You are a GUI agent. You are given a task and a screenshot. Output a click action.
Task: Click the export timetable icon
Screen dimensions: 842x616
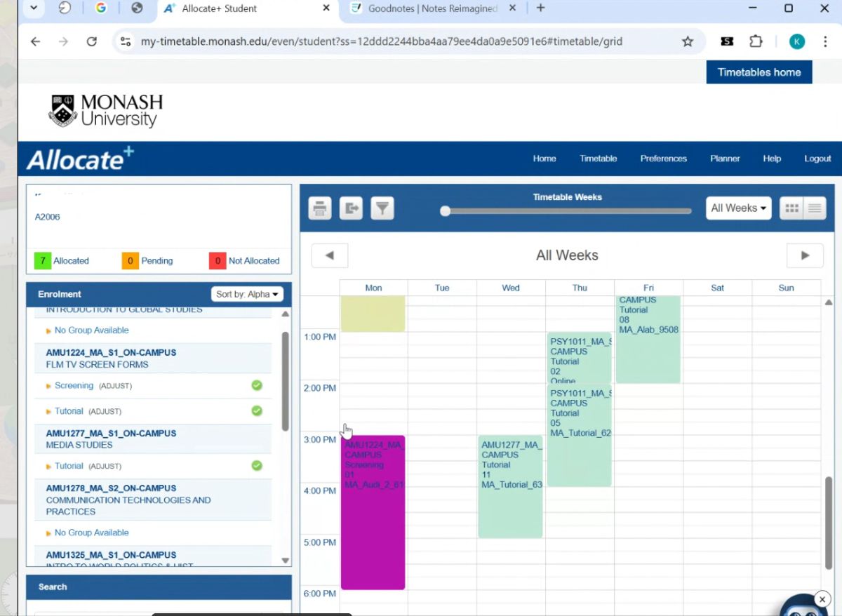pyautogui.click(x=352, y=208)
